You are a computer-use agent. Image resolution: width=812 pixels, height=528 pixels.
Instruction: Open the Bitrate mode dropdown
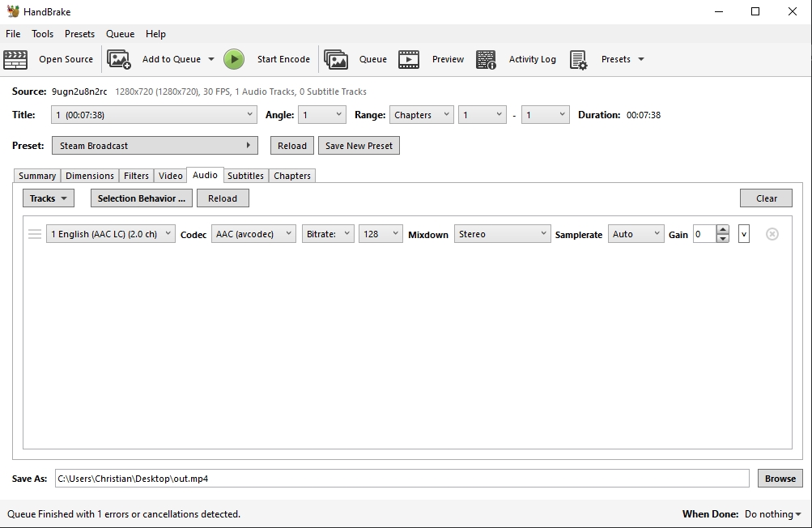pyautogui.click(x=329, y=234)
